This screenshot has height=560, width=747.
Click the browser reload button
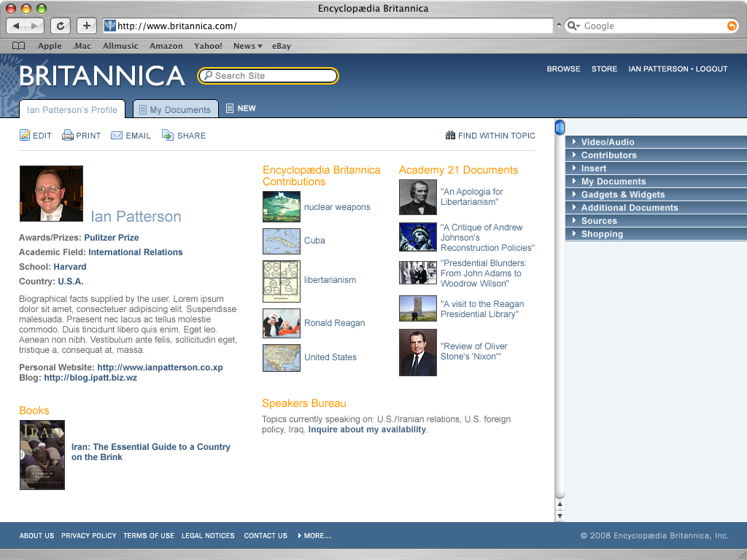(61, 26)
